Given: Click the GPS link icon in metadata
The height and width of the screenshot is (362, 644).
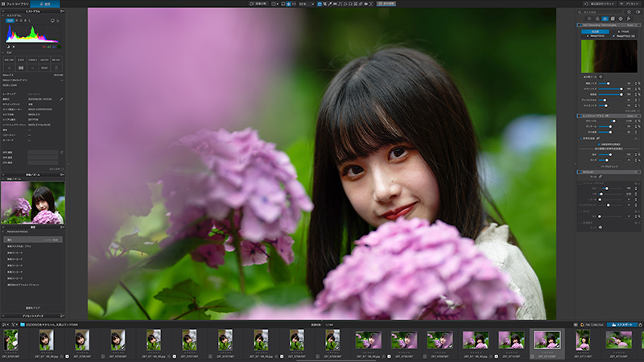Looking at the screenshot, I should (x=61, y=152).
